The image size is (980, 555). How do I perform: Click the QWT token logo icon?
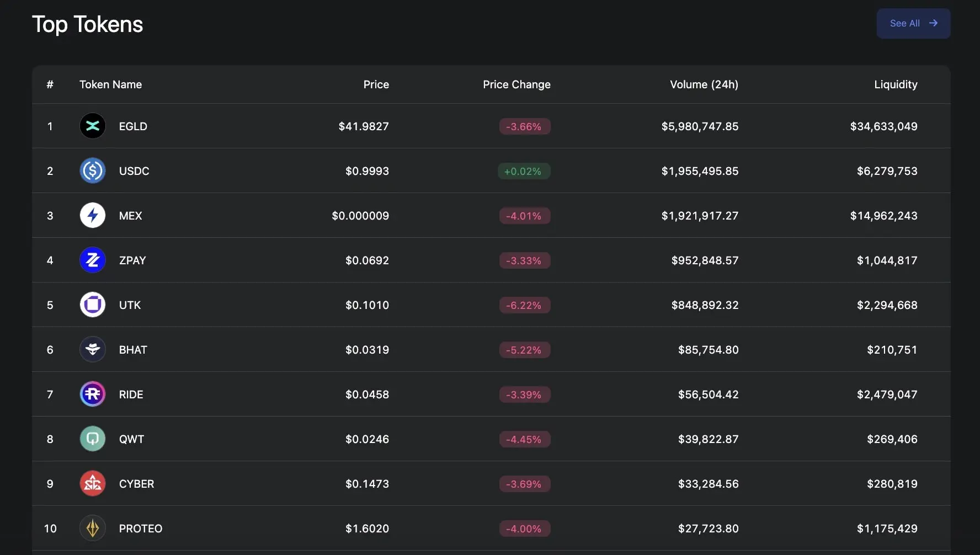93,439
